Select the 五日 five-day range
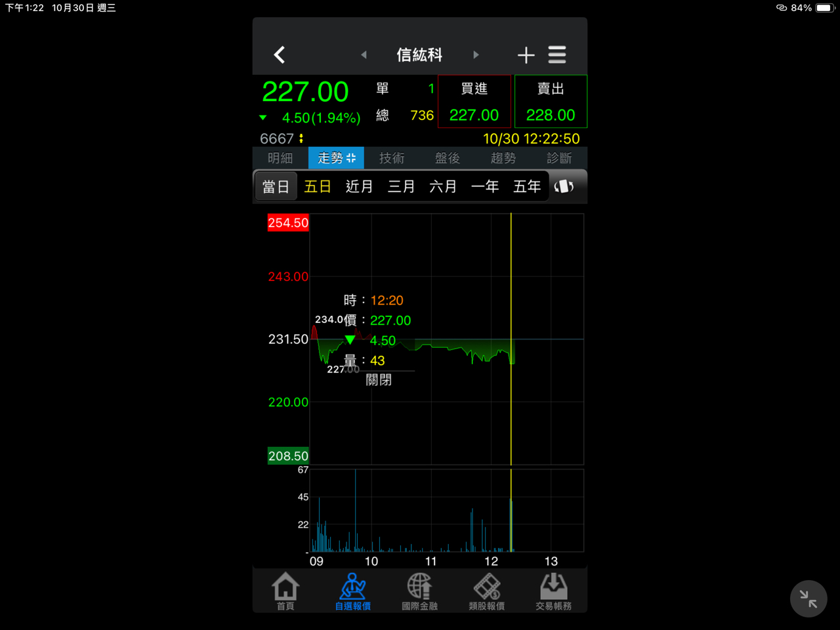Image resolution: width=840 pixels, height=630 pixels. click(318, 186)
